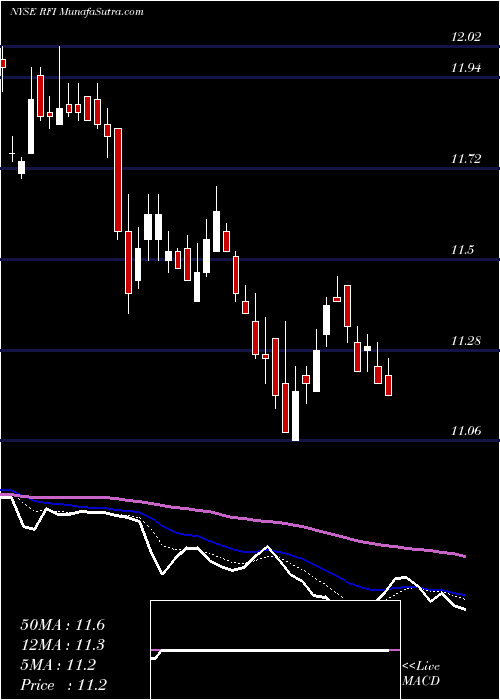Click the 'NYSE RFI MunafaSutra.com' title text
The width and height of the screenshot is (500, 700).
[x=77, y=12]
